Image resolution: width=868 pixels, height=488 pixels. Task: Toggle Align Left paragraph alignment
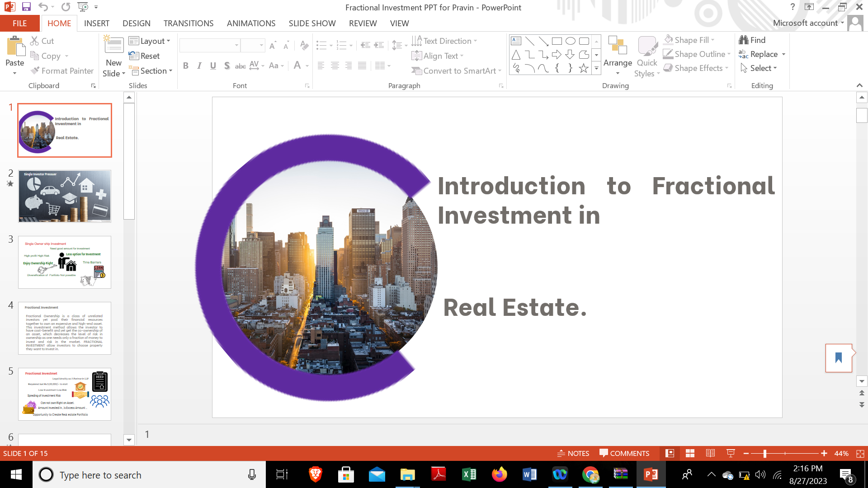[321, 66]
